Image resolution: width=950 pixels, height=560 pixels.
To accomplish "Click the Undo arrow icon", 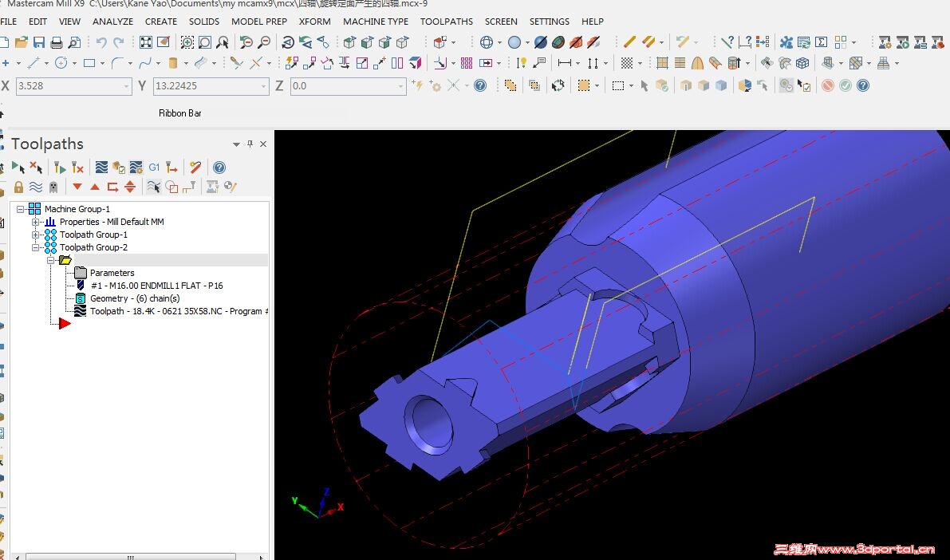I will 101,41.
